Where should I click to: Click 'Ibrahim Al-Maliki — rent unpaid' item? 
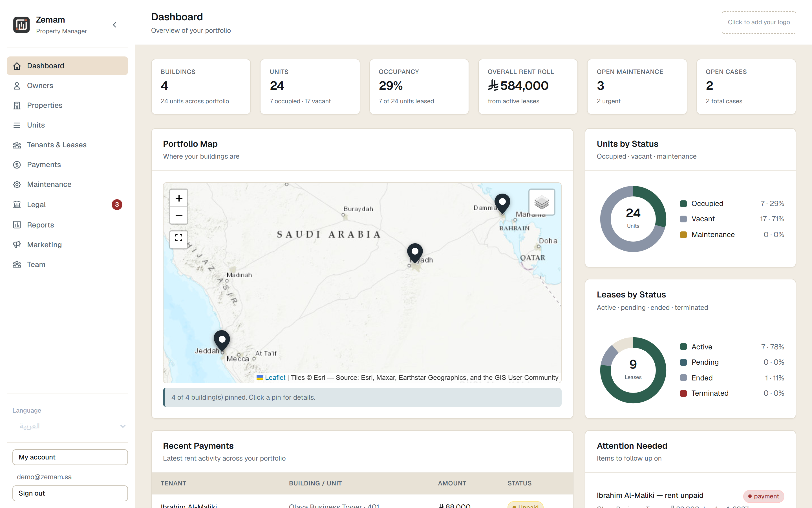[650, 496]
